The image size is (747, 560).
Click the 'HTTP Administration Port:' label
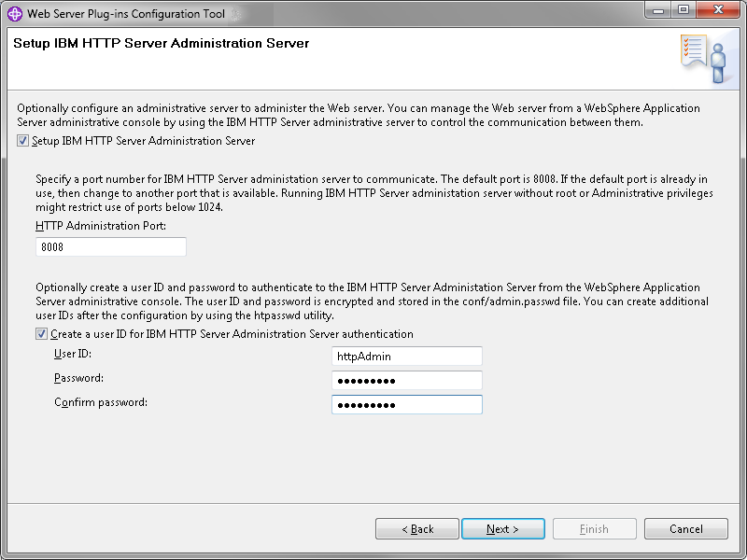(x=101, y=226)
